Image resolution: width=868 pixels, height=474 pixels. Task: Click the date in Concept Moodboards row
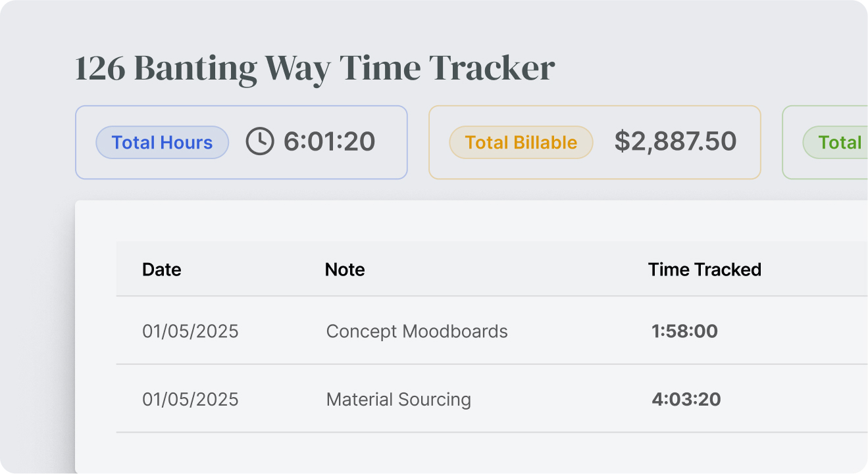click(x=190, y=331)
